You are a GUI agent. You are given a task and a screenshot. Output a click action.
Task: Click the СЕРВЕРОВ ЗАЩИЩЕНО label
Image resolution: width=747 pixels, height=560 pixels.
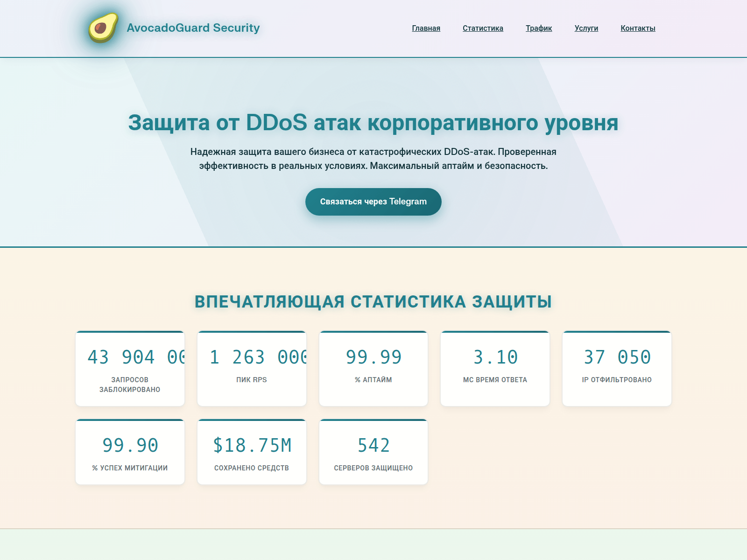373,468
